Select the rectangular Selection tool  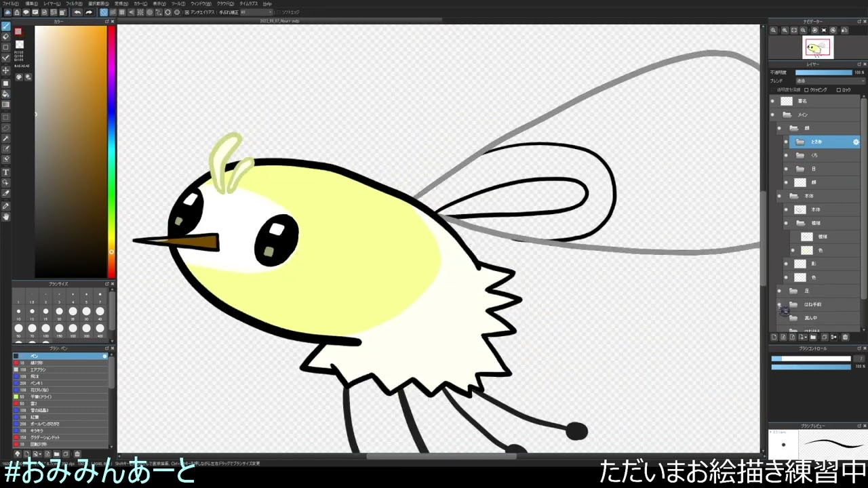[6, 117]
